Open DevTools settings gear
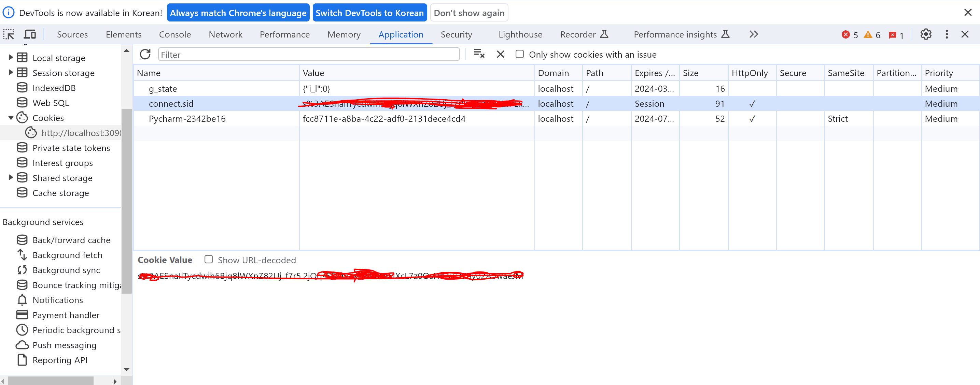The width and height of the screenshot is (980, 385). (x=926, y=34)
